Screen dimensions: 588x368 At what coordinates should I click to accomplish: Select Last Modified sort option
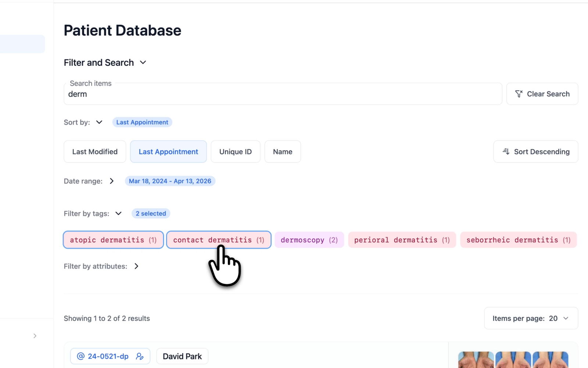95,151
